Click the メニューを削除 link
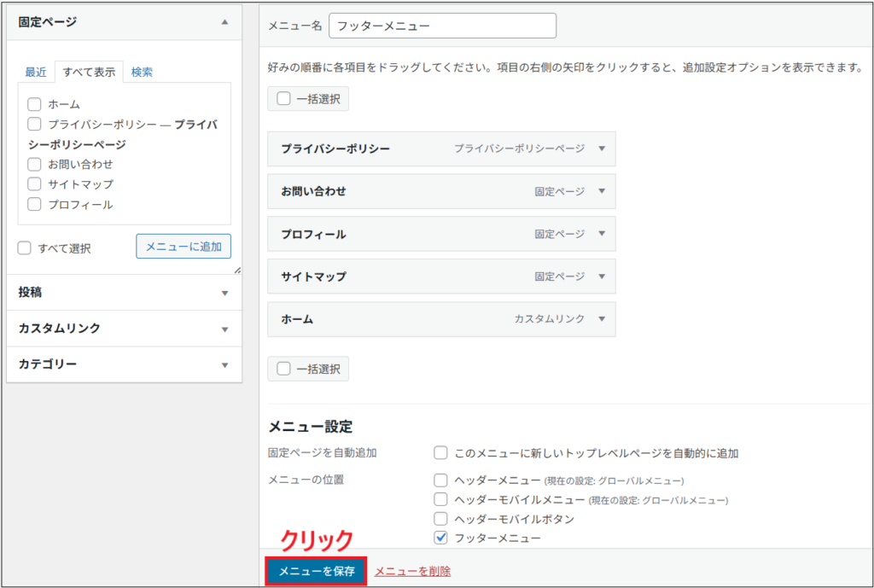874x588 pixels. [x=412, y=573]
